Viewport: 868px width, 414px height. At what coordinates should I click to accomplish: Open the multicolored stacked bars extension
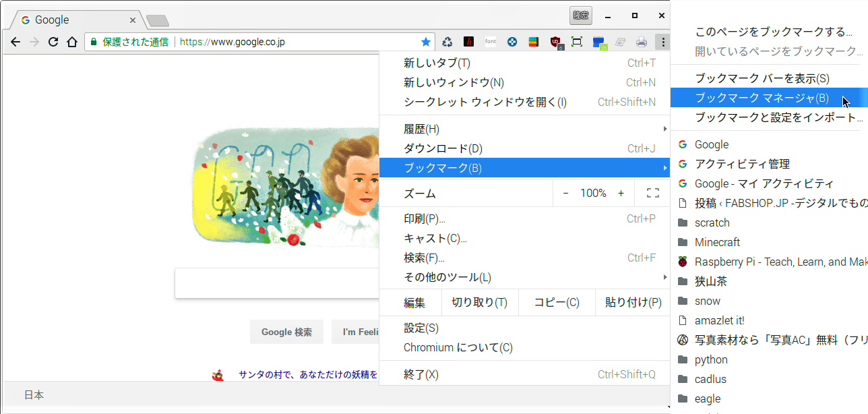click(533, 42)
